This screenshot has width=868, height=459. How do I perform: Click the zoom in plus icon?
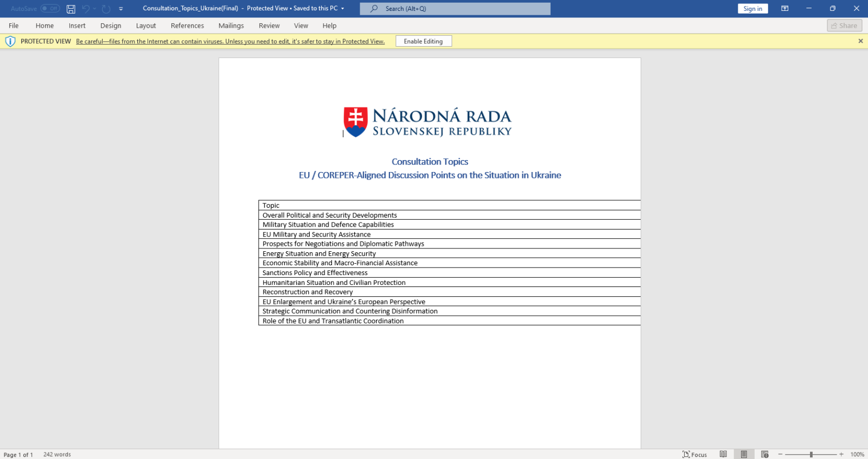coord(841,454)
